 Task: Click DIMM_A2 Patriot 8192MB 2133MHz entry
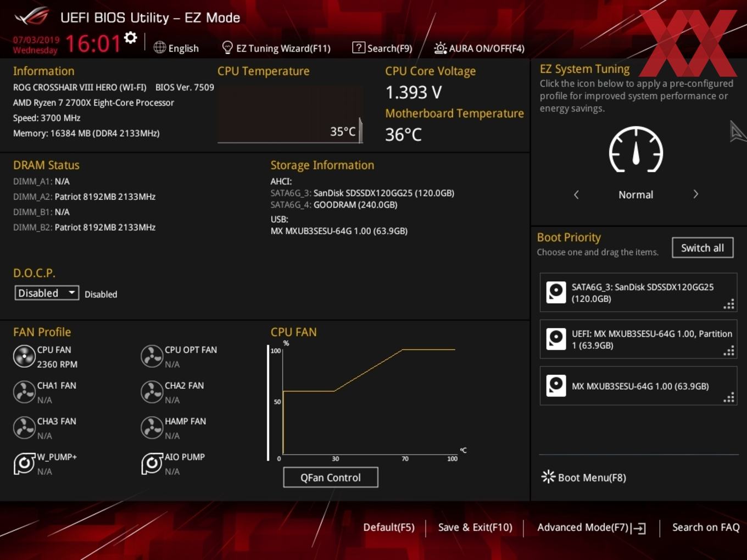pos(84,197)
